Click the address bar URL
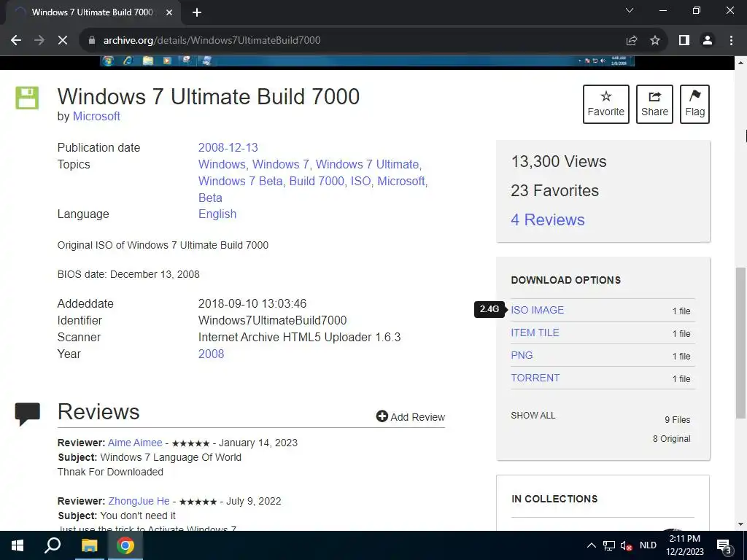Image resolution: width=747 pixels, height=560 pixels. tap(212, 41)
